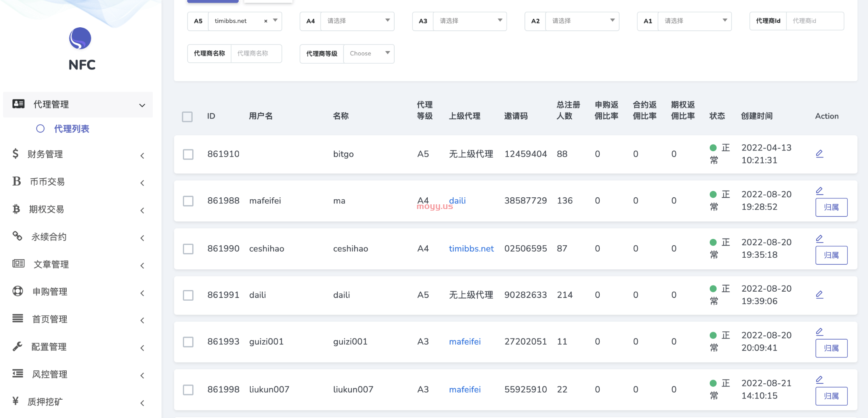Click the 质押挖矿 yen icon

[15, 401]
